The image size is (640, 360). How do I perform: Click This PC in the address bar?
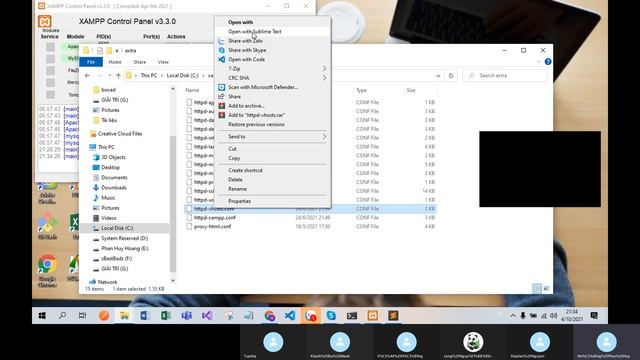point(149,76)
